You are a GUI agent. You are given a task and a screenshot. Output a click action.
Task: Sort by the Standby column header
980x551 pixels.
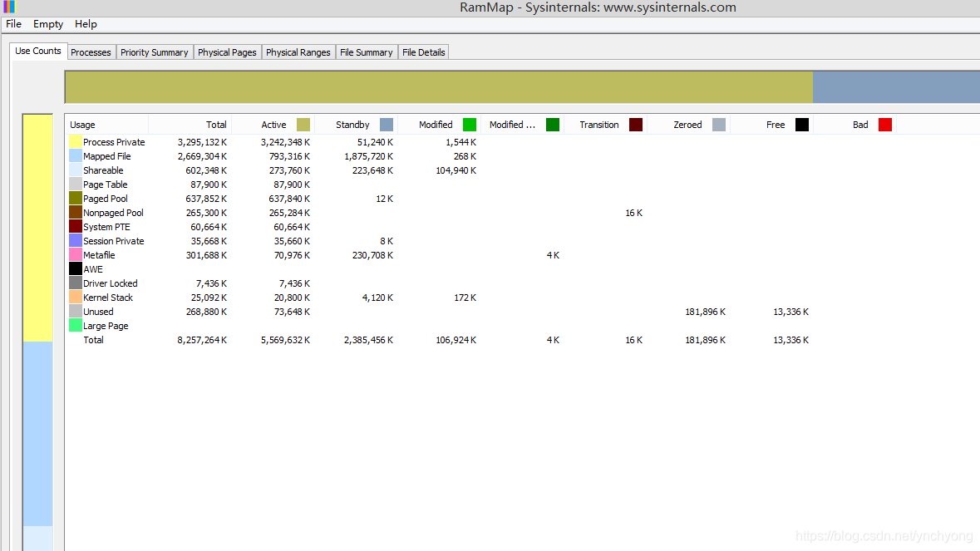click(x=357, y=125)
